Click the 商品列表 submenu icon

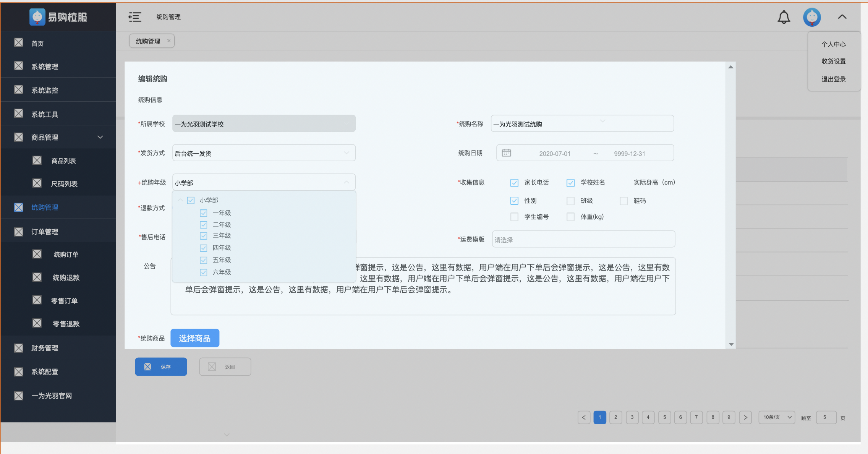[x=37, y=161]
